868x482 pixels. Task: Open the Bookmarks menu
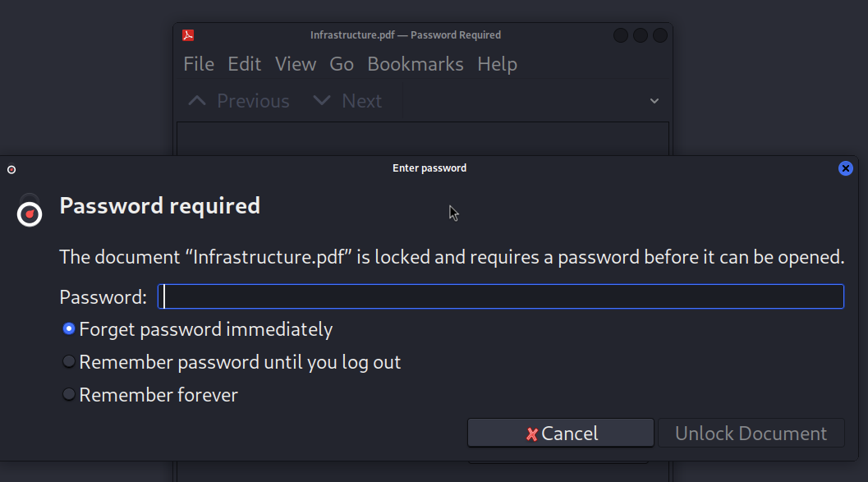pos(416,63)
